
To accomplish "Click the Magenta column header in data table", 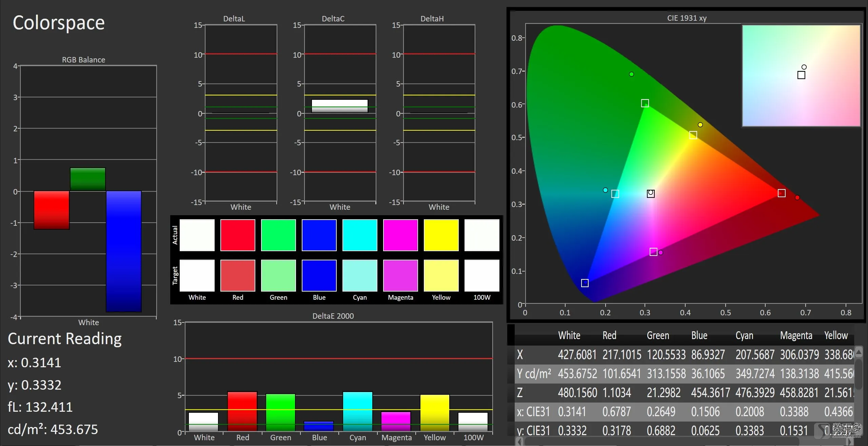I will (x=796, y=335).
